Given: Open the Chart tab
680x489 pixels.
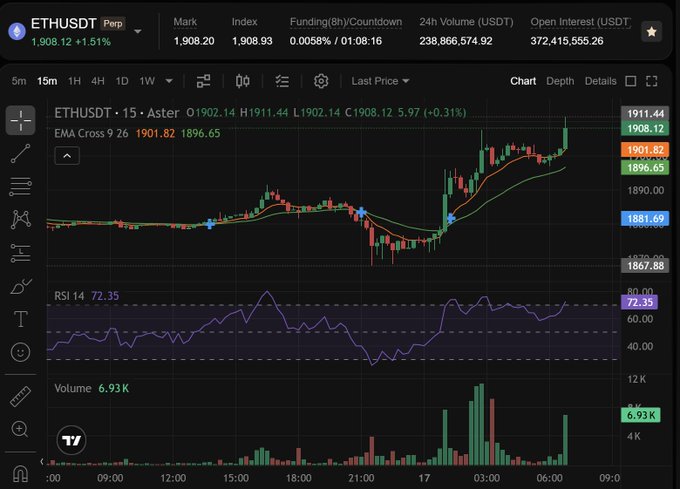Looking at the screenshot, I should click(523, 81).
